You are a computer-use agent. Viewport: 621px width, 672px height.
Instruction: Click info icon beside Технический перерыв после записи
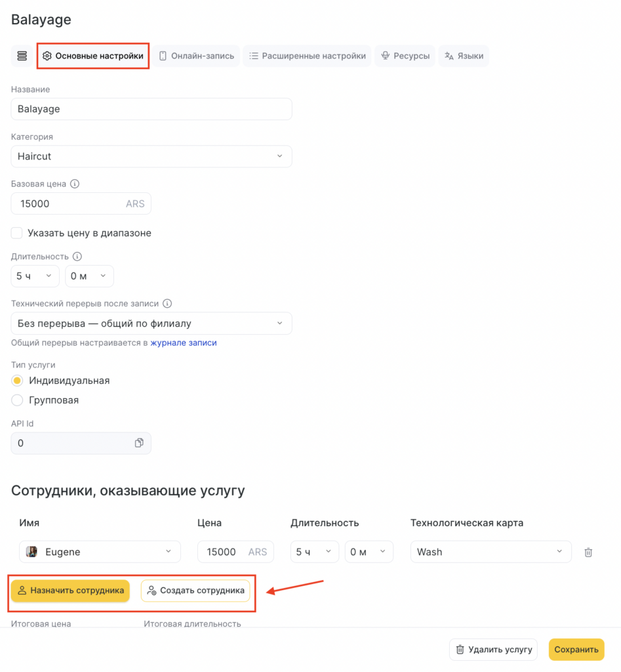pos(167,304)
